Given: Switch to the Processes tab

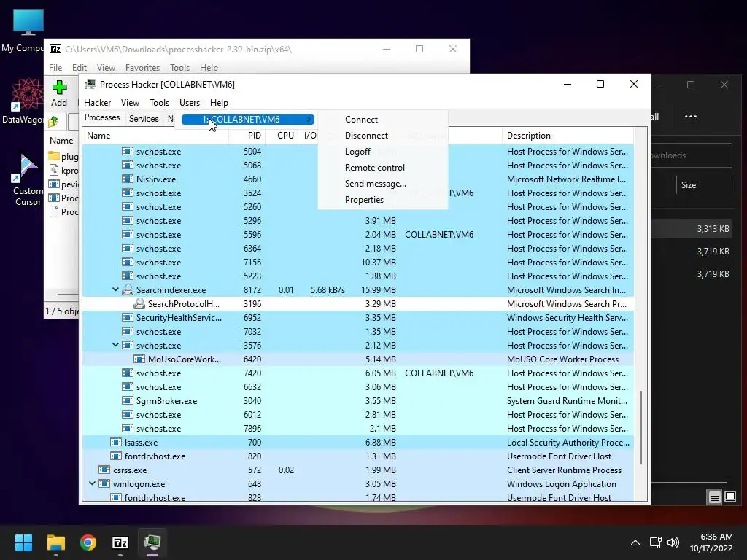Looking at the screenshot, I should tap(102, 117).
